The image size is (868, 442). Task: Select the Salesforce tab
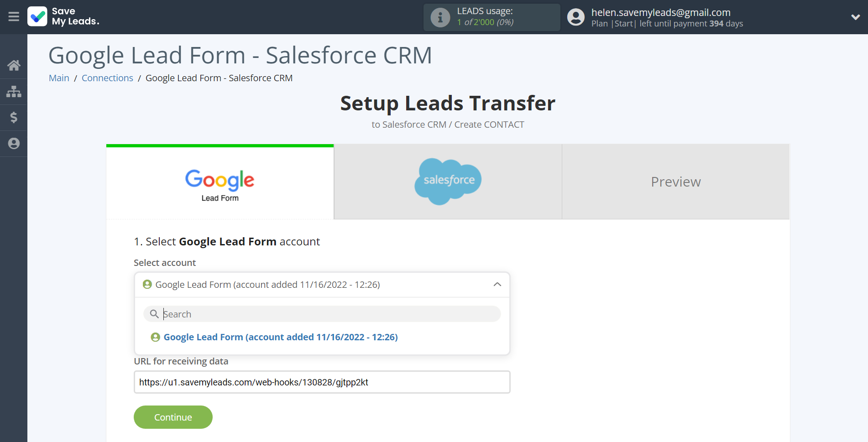(448, 182)
